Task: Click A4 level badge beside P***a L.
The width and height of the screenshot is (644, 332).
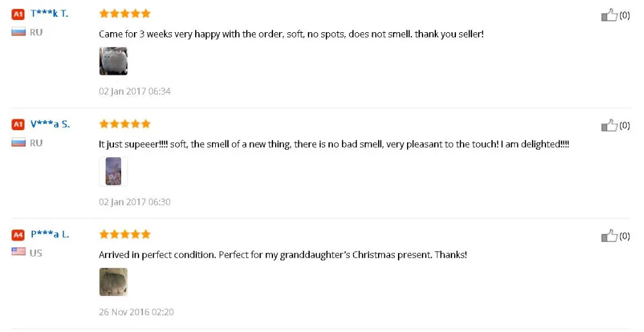Action: coord(18,235)
